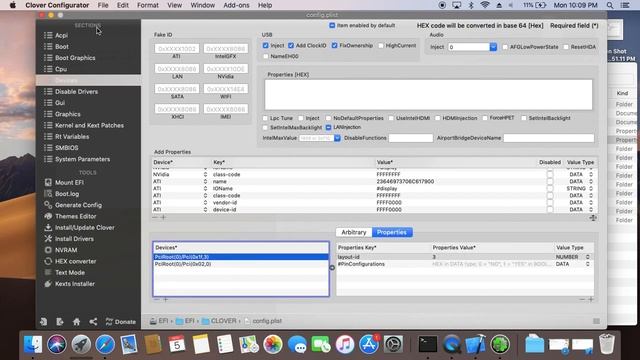Open the File menu
This screenshot has height=360, width=640.
[103, 5]
